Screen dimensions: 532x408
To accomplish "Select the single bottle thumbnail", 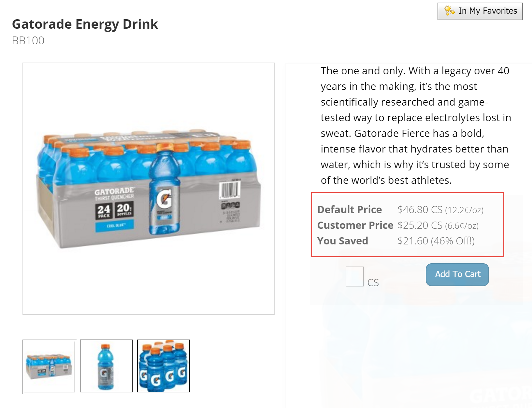I will click(x=106, y=366).
